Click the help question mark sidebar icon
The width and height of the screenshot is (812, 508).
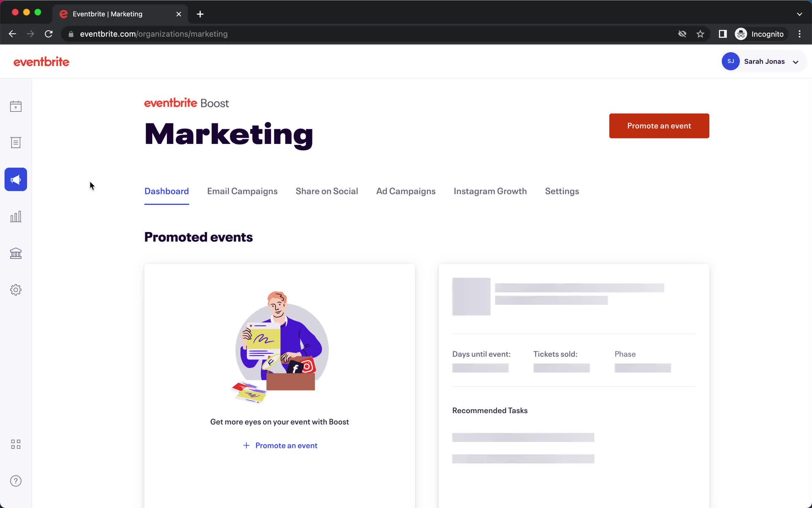point(16,480)
